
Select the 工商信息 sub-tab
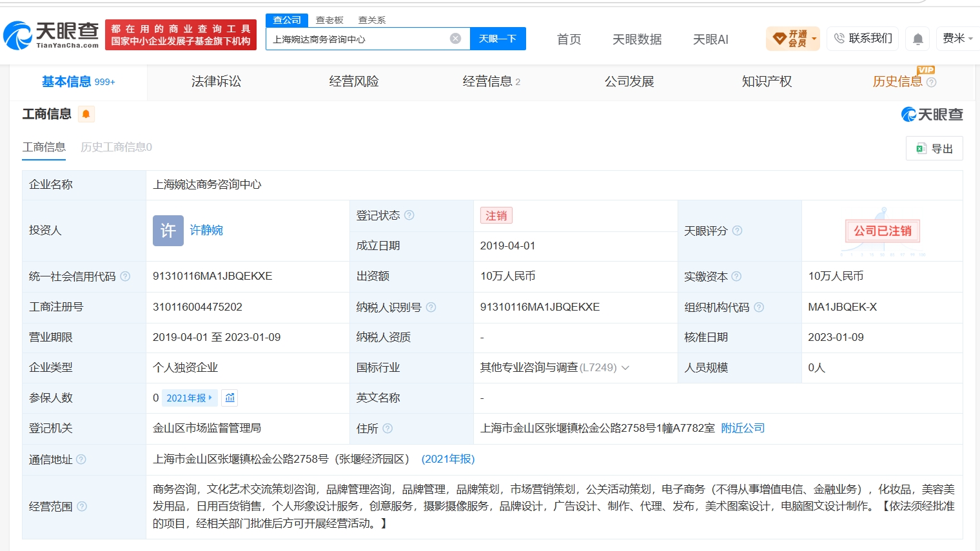click(44, 148)
